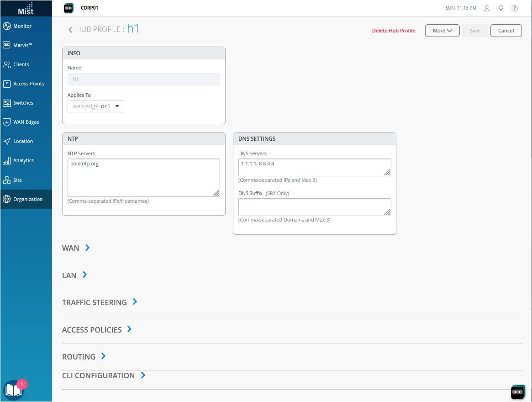Expand the LAN section
The width and height of the screenshot is (532, 402).
pos(84,275)
